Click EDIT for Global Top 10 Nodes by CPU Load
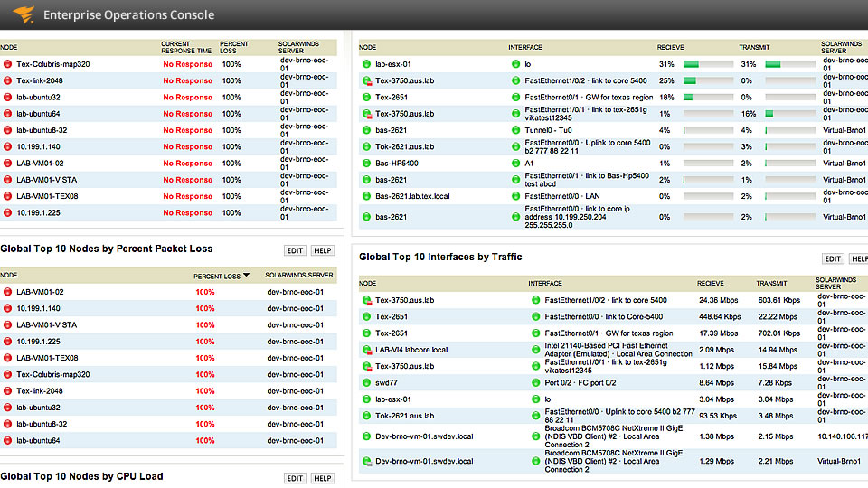 click(295, 479)
